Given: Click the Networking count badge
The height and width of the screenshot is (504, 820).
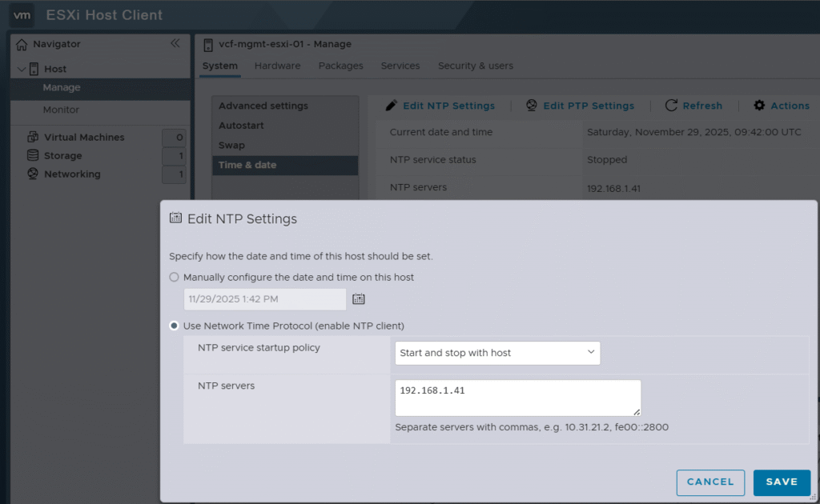Looking at the screenshot, I should click(174, 174).
